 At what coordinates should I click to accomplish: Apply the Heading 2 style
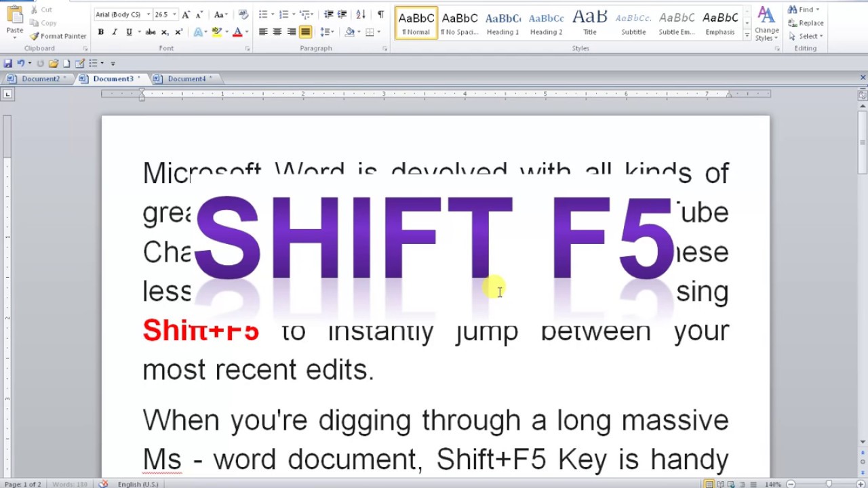[546, 22]
